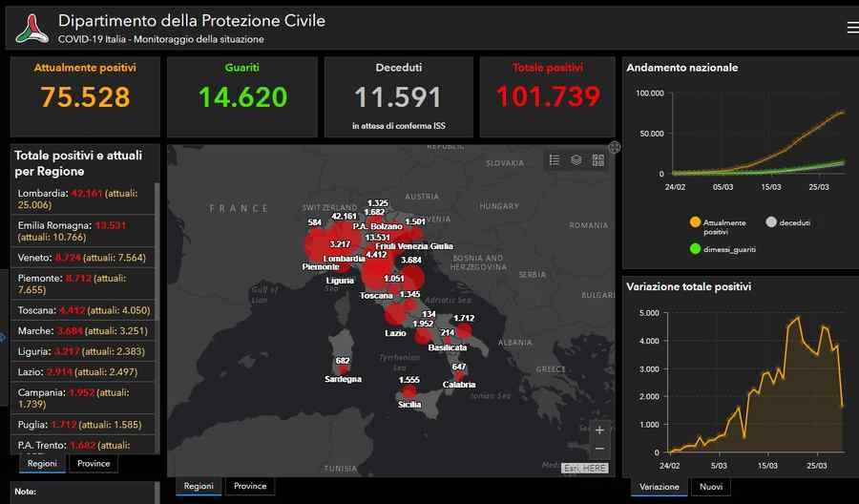Zoom in on the map
This screenshot has height=504, width=859.
point(599,430)
